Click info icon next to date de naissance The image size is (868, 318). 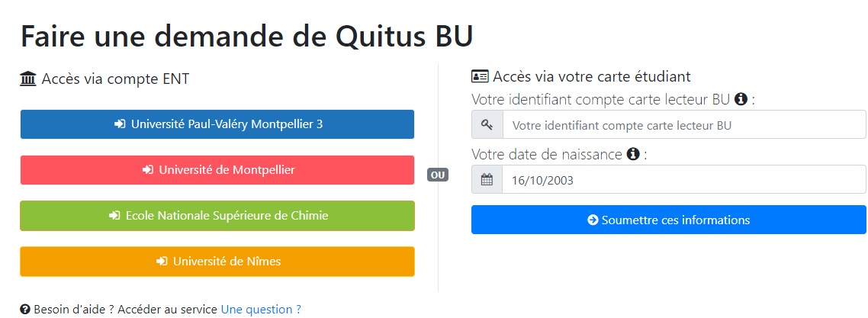click(633, 154)
